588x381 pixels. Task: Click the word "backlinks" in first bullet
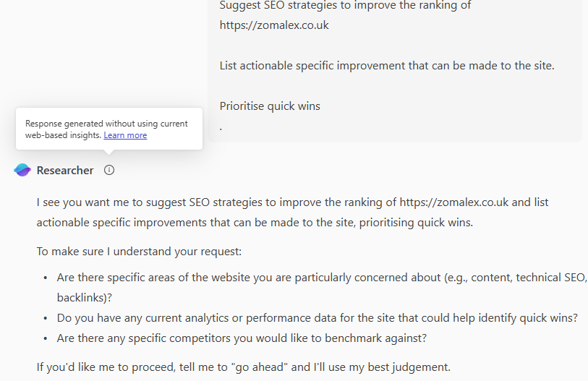coord(82,297)
